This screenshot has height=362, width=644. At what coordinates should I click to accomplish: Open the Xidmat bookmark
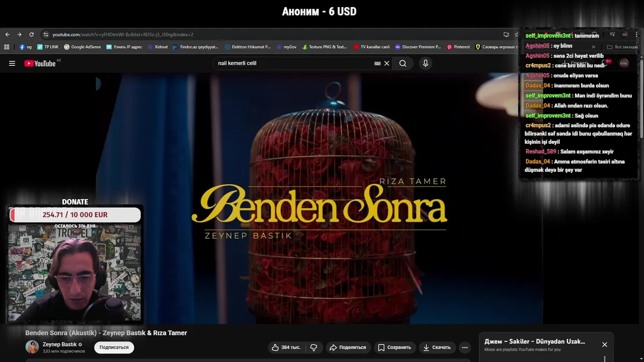tap(158, 47)
